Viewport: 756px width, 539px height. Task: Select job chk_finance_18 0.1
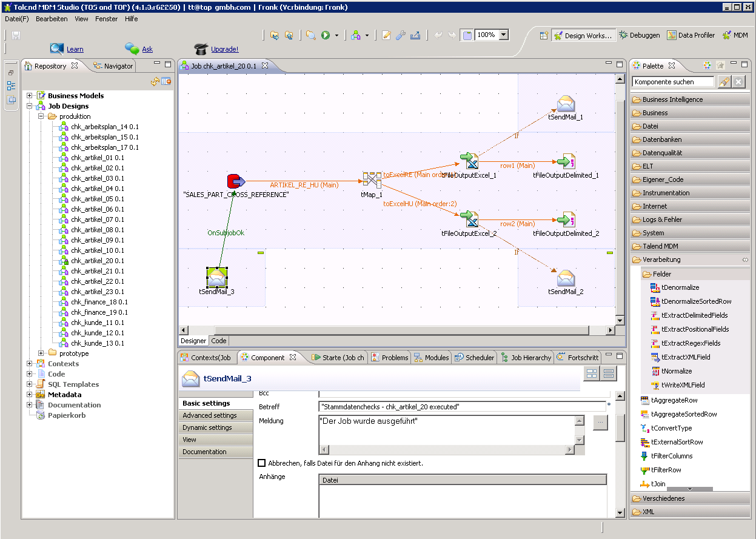click(x=99, y=302)
